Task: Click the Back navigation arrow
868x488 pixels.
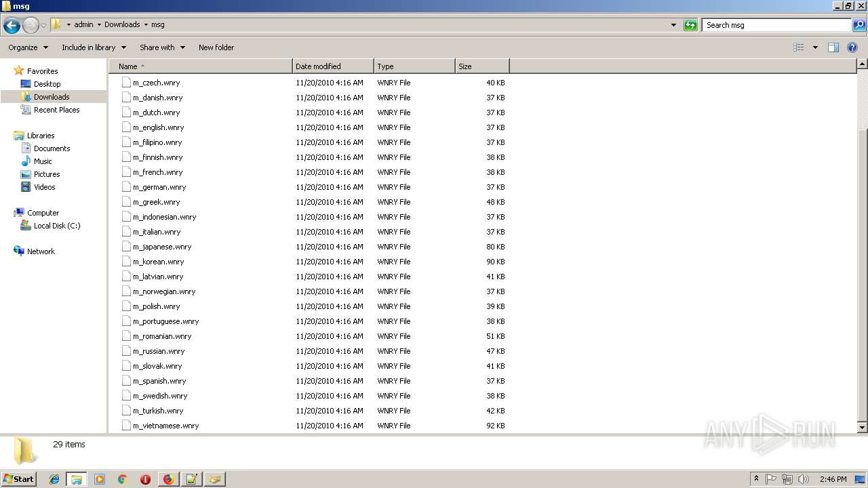Action: (x=12, y=26)
